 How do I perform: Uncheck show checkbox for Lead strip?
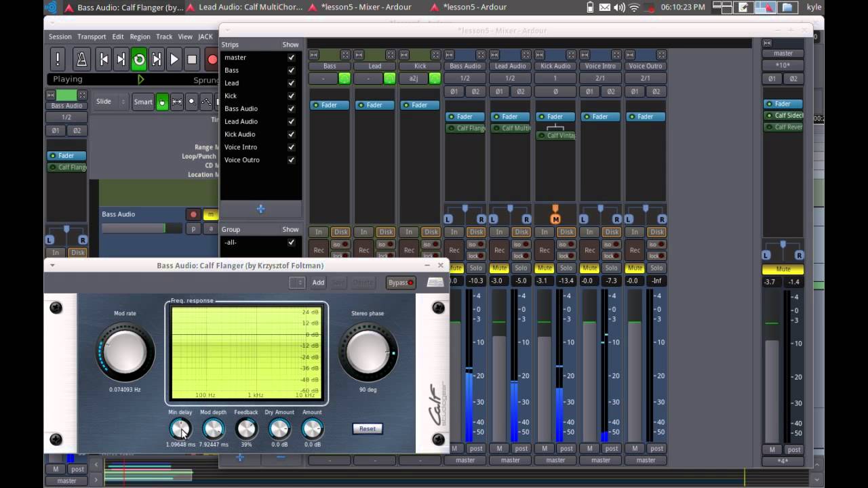click(x=292, y=83)
